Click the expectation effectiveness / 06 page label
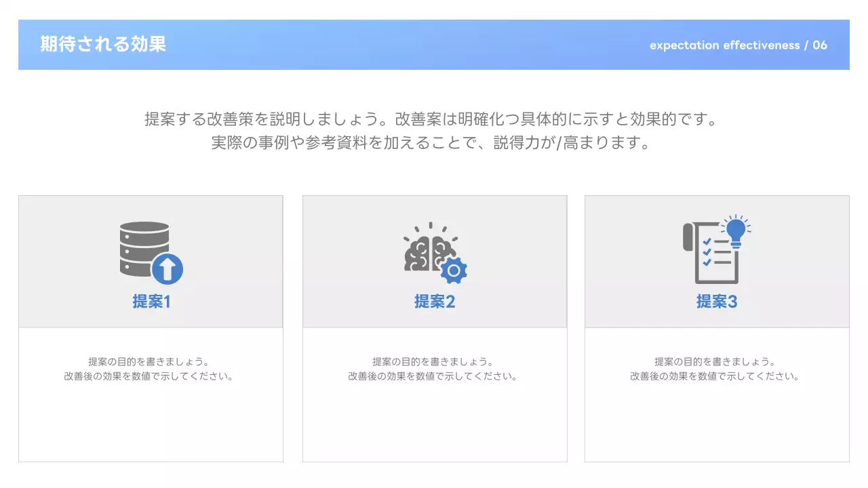868x488 pixels. [x=738, y=45]
